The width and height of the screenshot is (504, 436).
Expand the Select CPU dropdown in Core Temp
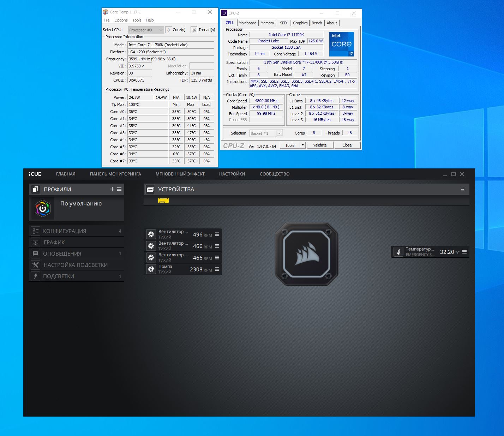click(146, 30)
